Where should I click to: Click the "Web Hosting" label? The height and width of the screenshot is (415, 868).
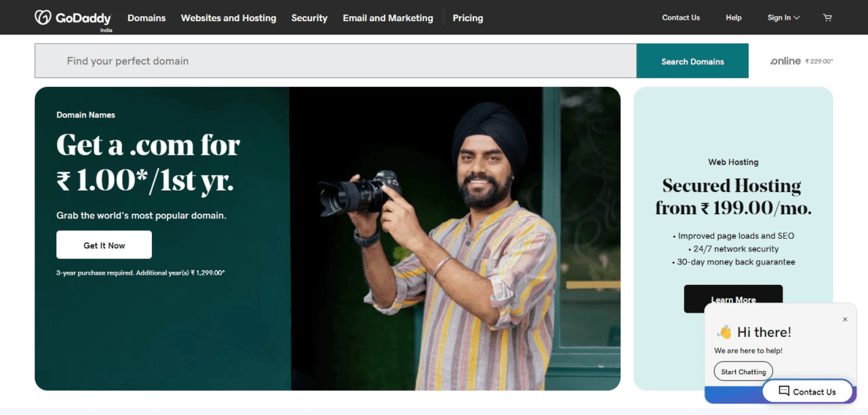click(733, 162)
